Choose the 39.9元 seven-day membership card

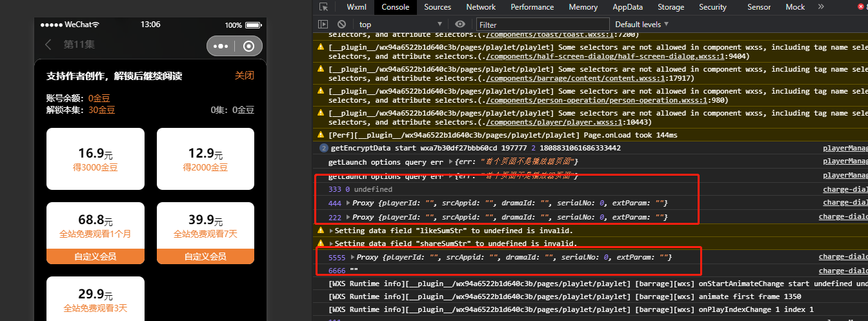click(205, 233)
